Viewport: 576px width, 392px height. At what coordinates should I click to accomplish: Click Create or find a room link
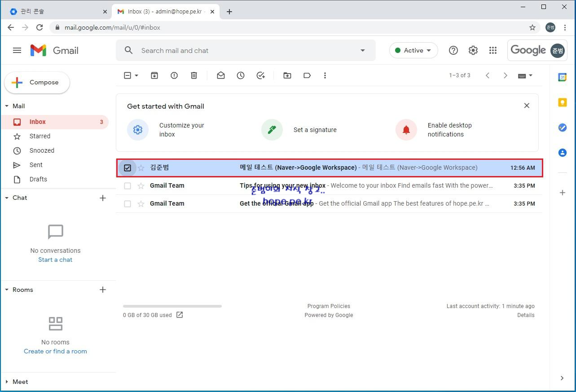[55, 351]
